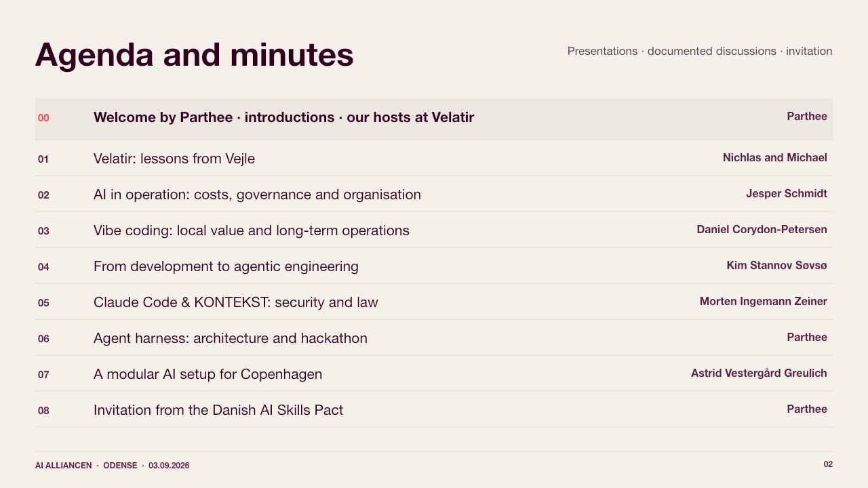Viewport: 868px width, 488px height.
Task: Select the Agenda and minutes title
Action: point(195,55)
